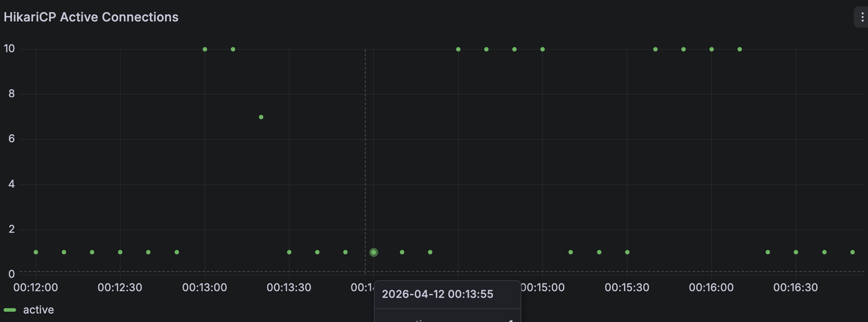868x322 pixels.
Task: Click the y-axis label 4
Action: click(x=12, y=184)
